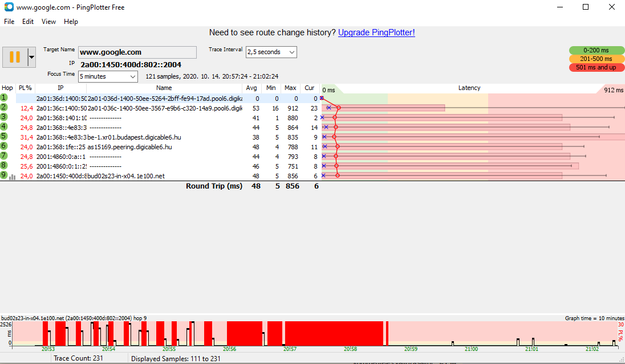Maximize the PingPlotter window
The width and height of the screenshot is (625, 364).
[x=586, y=7]
